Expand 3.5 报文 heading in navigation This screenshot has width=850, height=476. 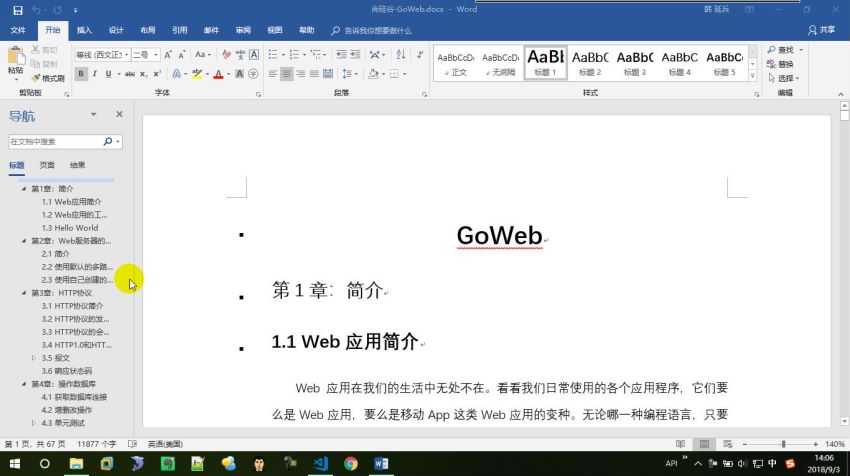34,358
